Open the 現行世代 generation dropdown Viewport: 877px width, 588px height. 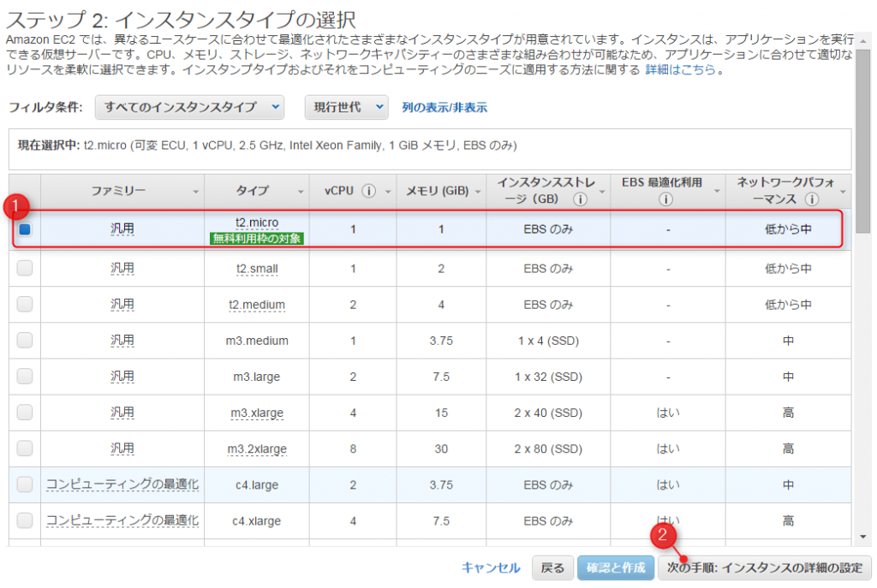pos(346,107)
